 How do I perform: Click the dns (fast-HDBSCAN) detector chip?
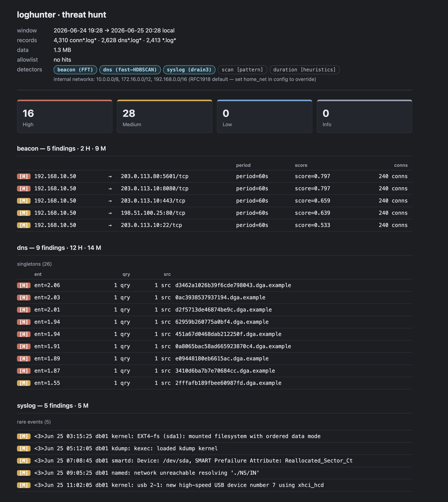coord(130,70)
